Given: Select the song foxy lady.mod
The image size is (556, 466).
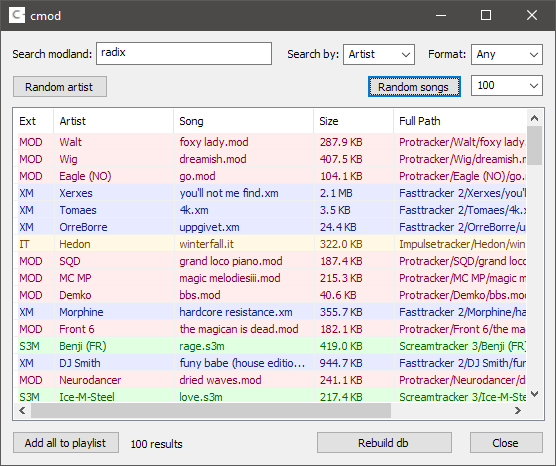Looking at the screenshot, I should pyautogui.click(x=214, y=142).
